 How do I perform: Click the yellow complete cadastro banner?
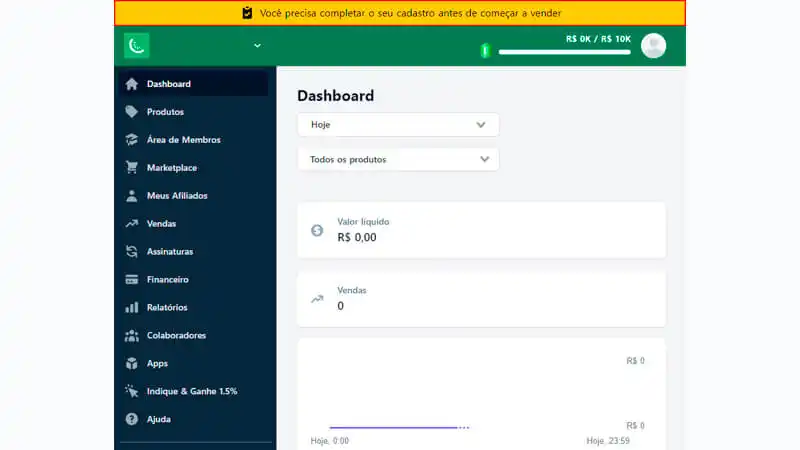[x=400, y=13]
